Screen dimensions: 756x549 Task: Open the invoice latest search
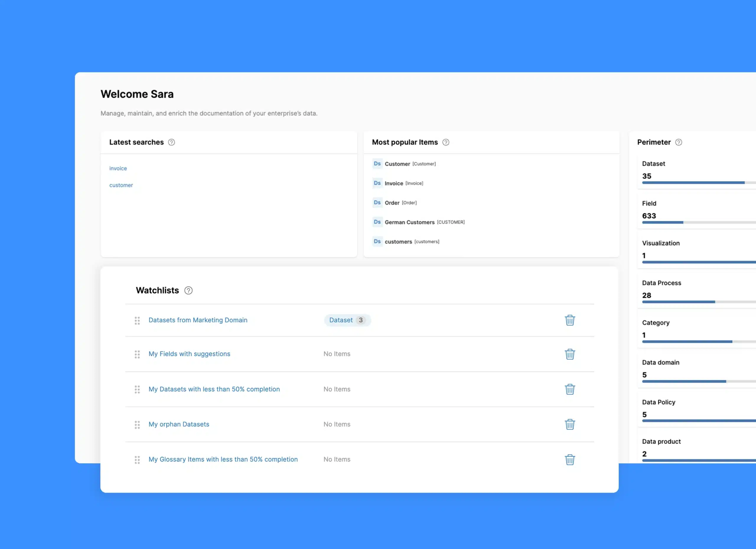point(118,168)
